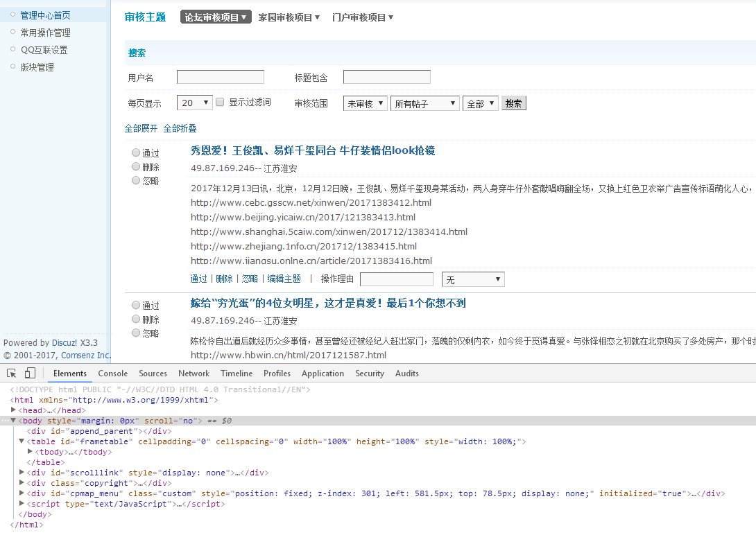The image size is (756, 544).
Task: Select the html xmlns line
Action: coord(114,400)
